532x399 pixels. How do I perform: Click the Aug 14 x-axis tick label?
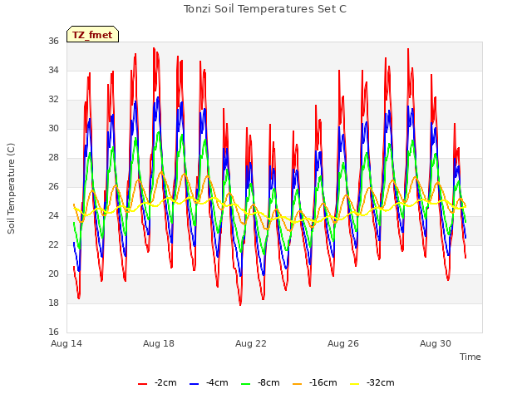click(66, 343)
